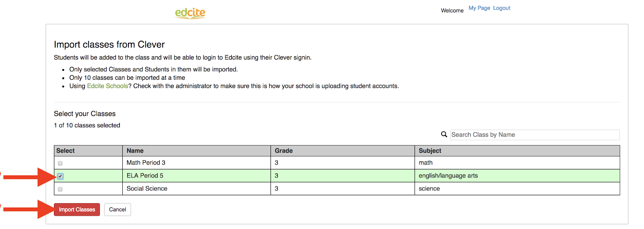Click the Edcite logo
The image size is (644, 229).
pyautogui.click(x=190, y=13)
